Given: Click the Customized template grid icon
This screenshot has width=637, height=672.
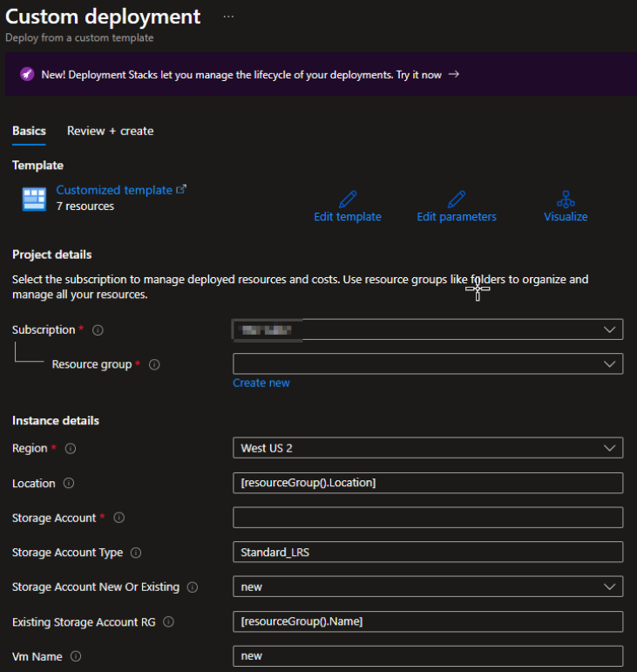Looking at the screenshot, I should pos(34,199).
